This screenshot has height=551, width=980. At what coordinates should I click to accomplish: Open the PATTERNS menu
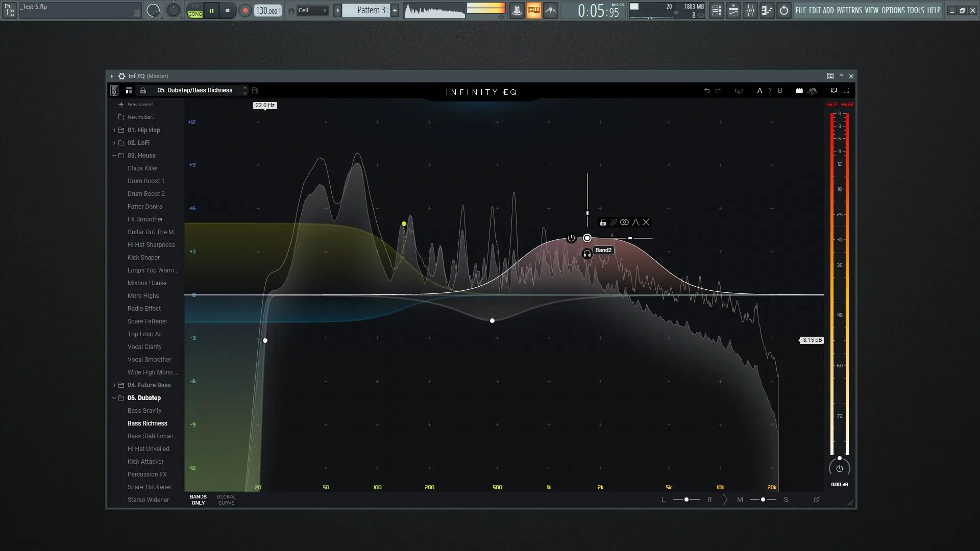click(849, 10)
